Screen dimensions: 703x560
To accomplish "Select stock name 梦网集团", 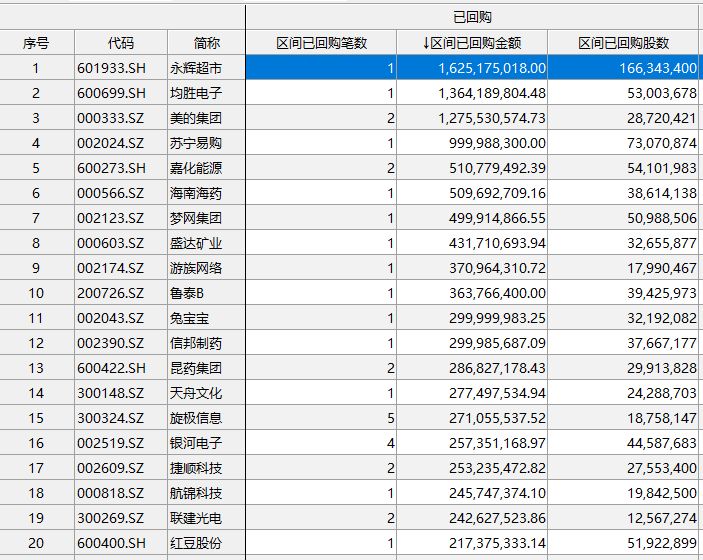I will tap(196, 218).
